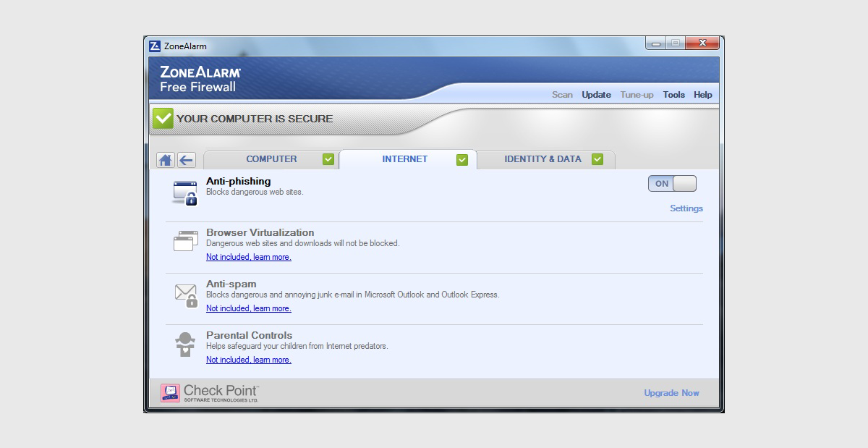Click the Anti-phishing browser lock icon
This screenshot has width=868, height=448.
coord(185,193)
